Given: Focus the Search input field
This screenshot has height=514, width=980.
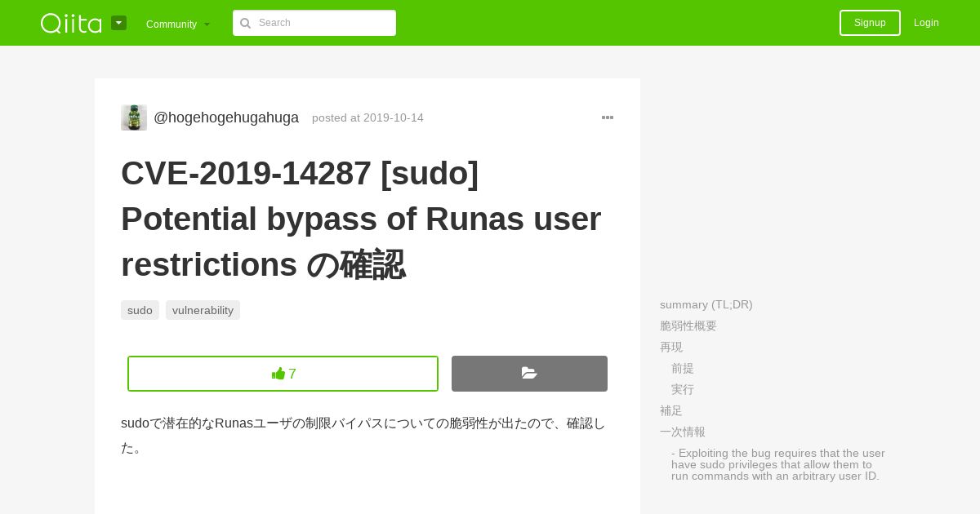Looking at the screenshot, I should point(314,23).
